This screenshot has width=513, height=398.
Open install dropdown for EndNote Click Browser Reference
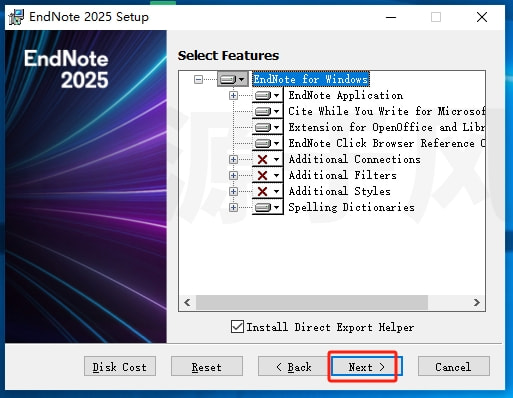click(x=267, y=143)
